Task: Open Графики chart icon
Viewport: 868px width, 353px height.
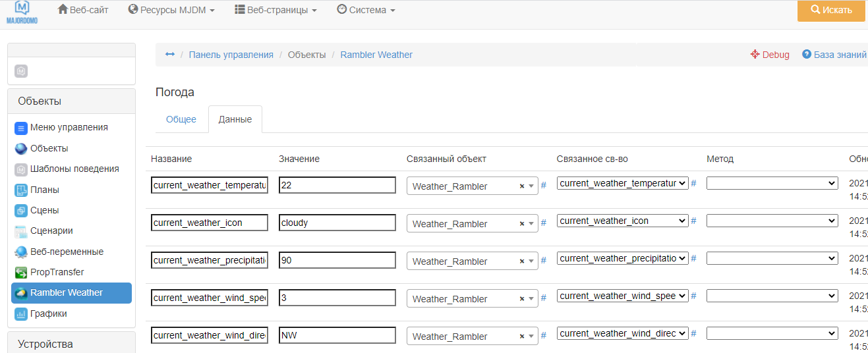Action: pos(20,314)
